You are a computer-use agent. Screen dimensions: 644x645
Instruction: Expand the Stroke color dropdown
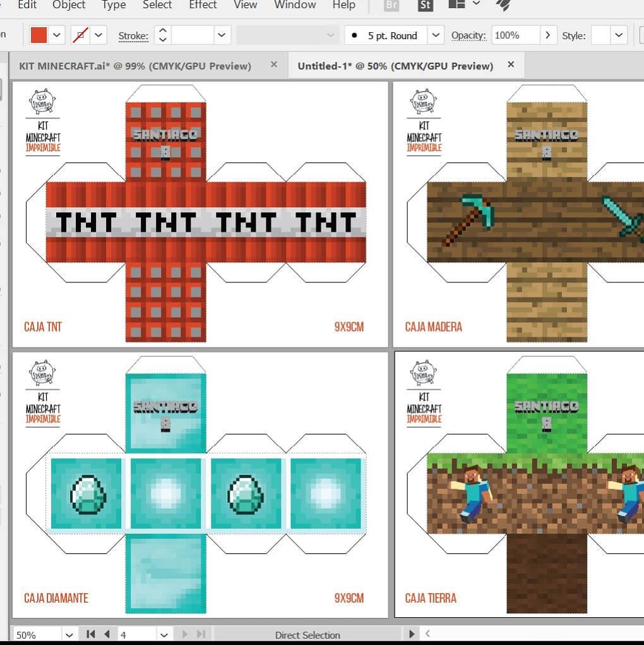98,35
